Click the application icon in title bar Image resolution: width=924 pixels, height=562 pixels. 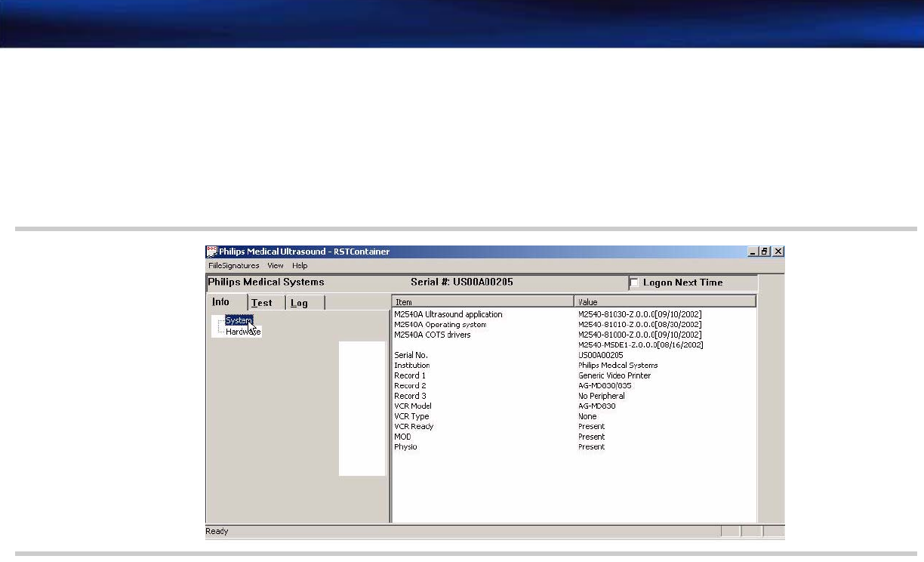pyautogui.click(x=212, y=252)
